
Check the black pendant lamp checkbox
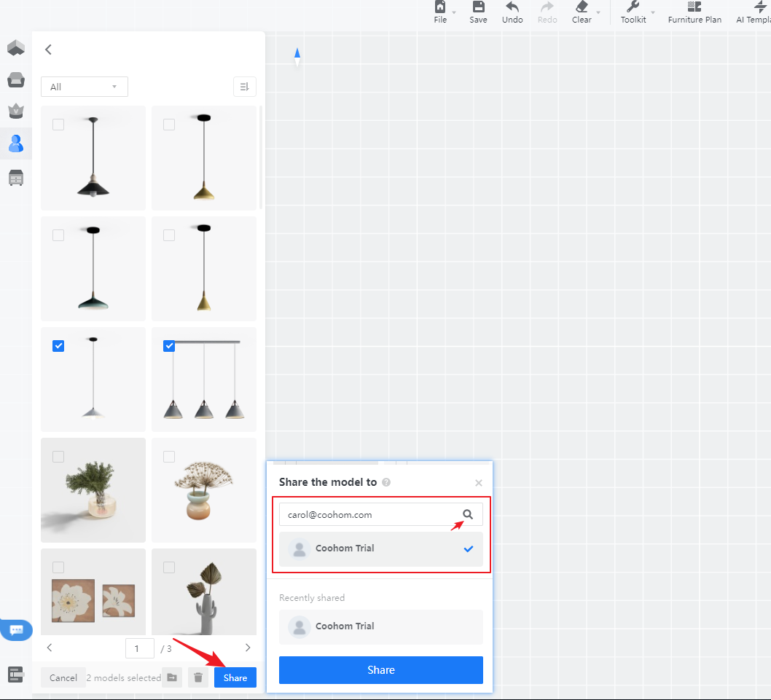click(58, 125)
